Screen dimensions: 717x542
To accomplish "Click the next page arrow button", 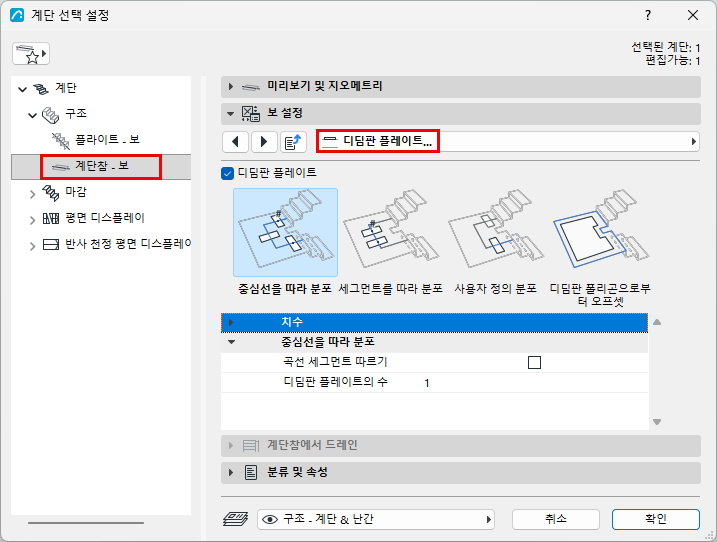I will (x=264, y=141).
